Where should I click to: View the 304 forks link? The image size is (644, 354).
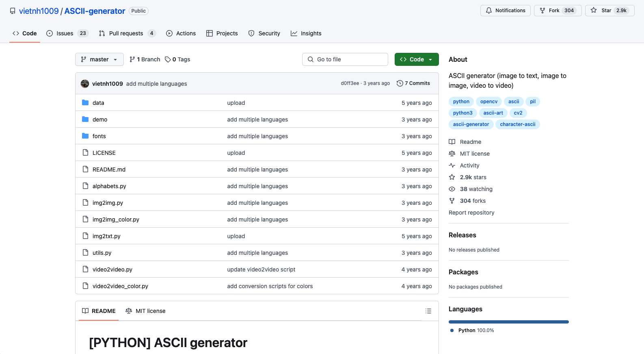pos(467,201)
